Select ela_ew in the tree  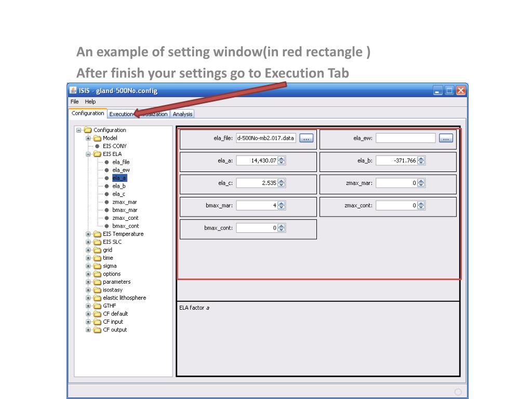[121, 170]
